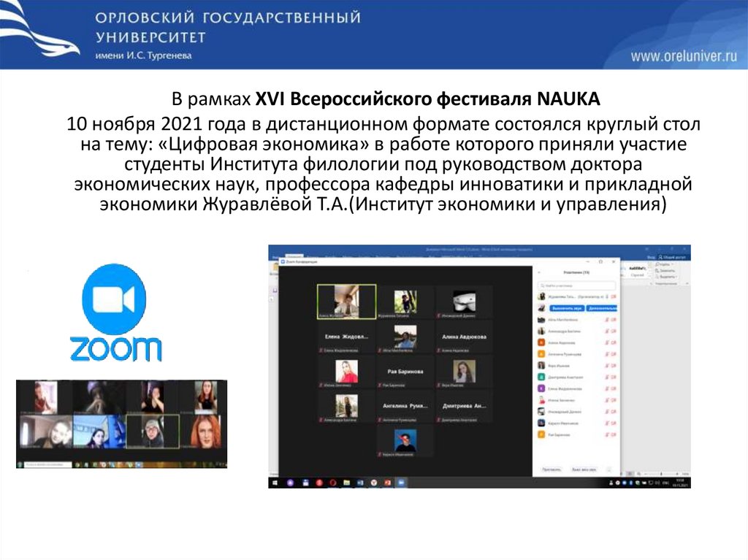The height and width of the screenshot is (560, 748).
Task: Select the highlighted speaker video tile in Zoom gallery
Action: (x=347, y=302)
